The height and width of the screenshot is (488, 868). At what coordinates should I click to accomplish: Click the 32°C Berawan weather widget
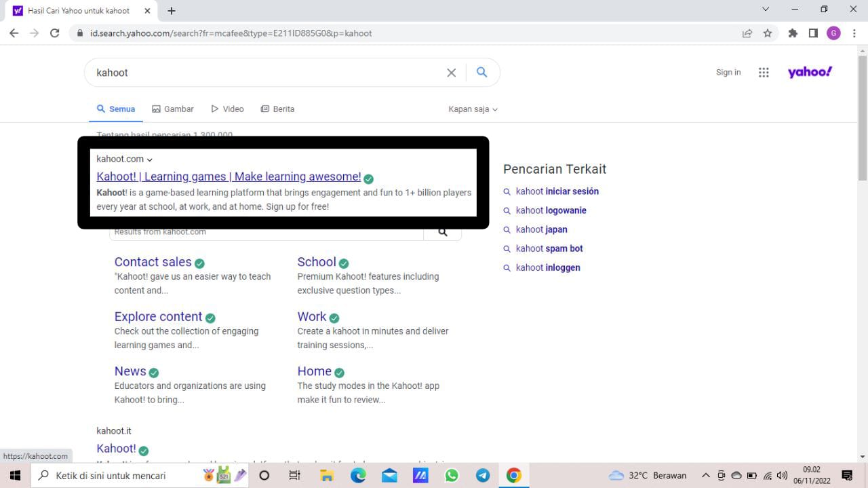point(648,475)
